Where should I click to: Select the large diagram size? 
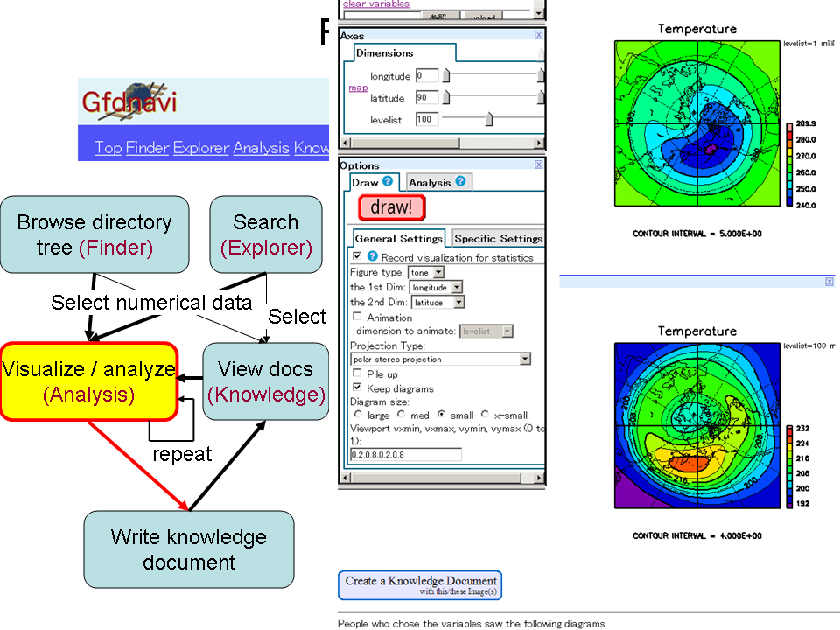pos(358,414)
